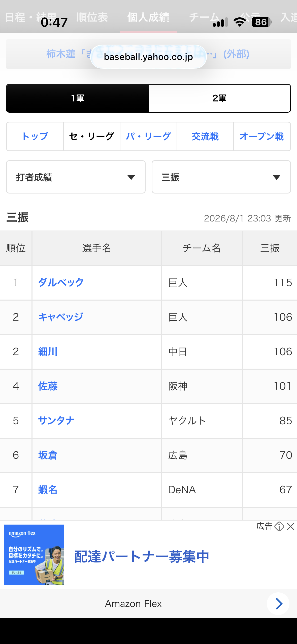Screen dimensions: 297x644
Task: Expand the 三振 stat dropdown arrow
Action: pyautogui.click(x=277, y=177)
